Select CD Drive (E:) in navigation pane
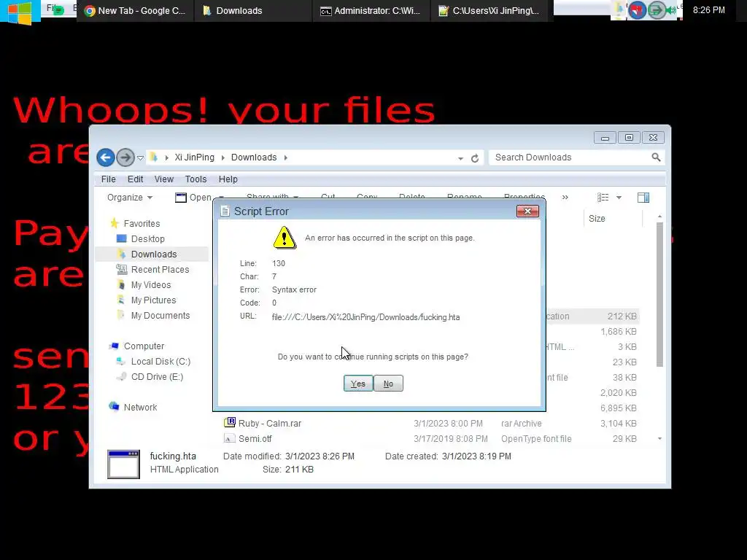 coord(157,376)
